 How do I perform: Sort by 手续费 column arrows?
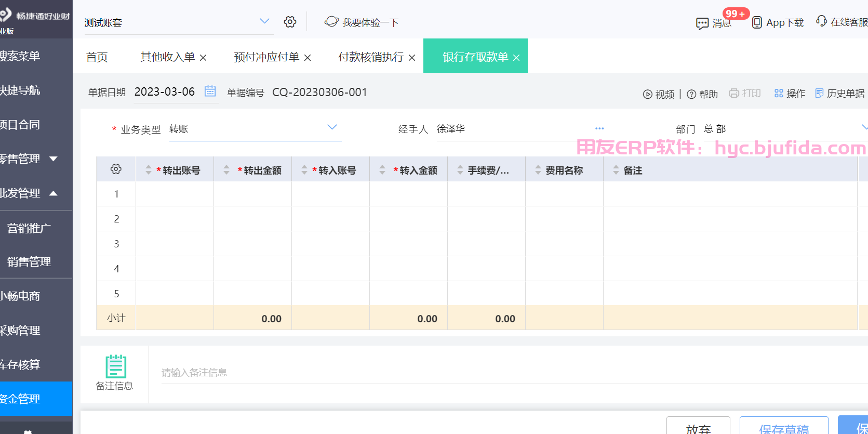[x=460, y=169]
